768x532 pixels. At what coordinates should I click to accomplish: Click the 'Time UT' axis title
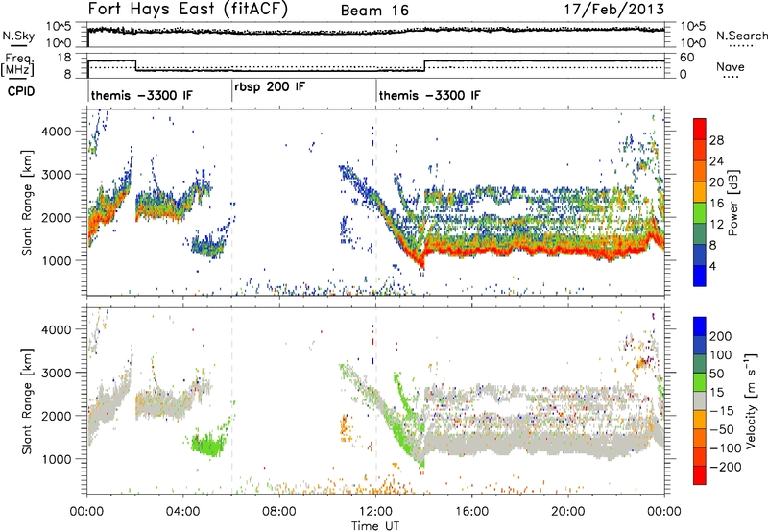[375, 526]
